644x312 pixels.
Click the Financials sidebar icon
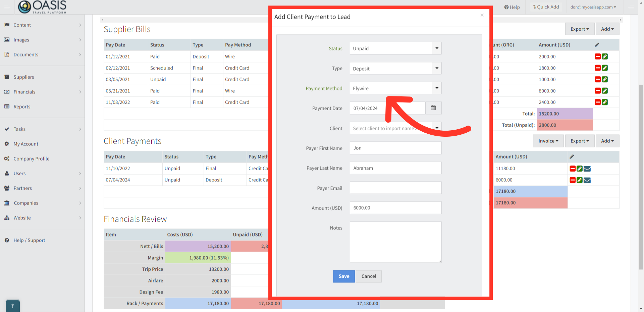click(x=7, y=92)
